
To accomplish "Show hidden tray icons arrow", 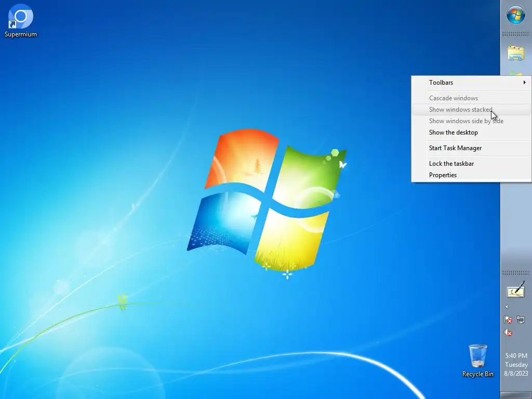I will (507, 307).
